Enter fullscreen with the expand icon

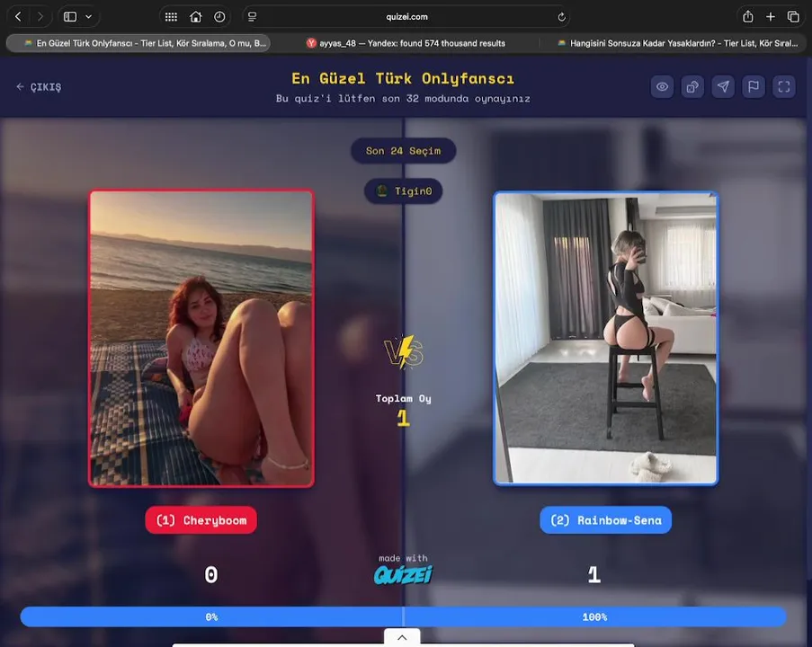(784, 87)
